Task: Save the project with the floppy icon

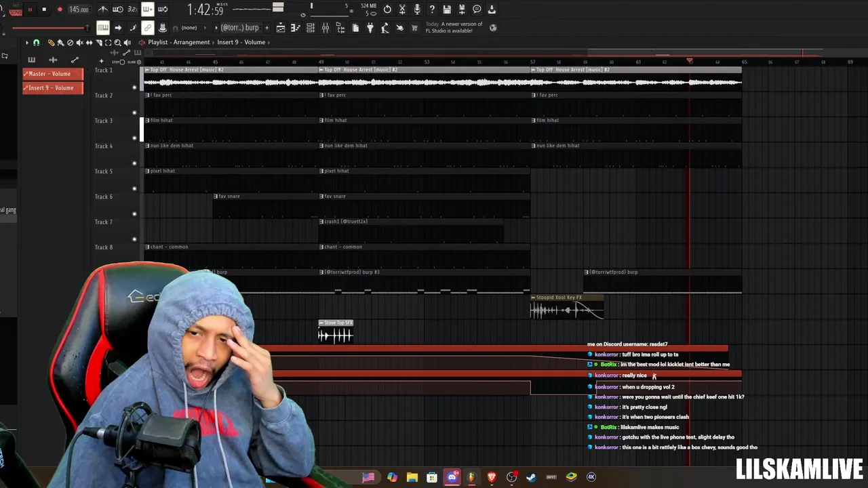Action: [x=447, y=9]
